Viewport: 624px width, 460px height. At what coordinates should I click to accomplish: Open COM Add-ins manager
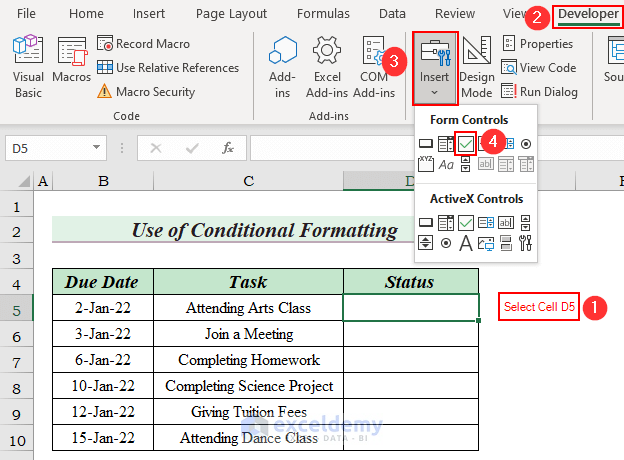pyautogui.click(x=374, y=67)
